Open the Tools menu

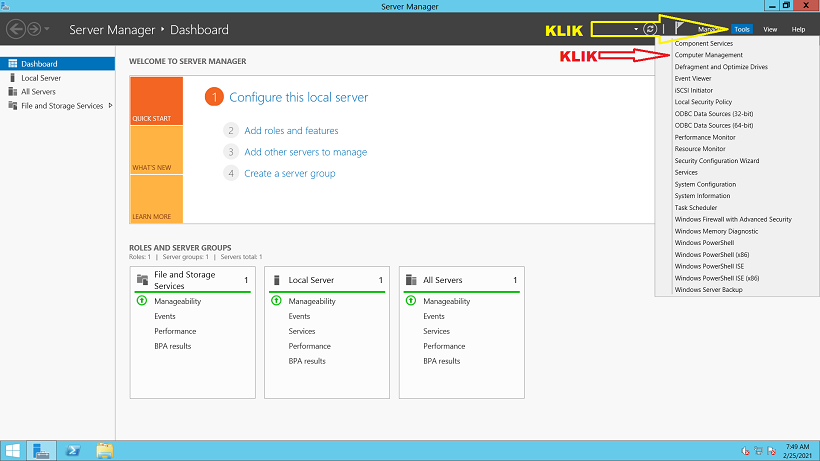click(x=742, y=29)
